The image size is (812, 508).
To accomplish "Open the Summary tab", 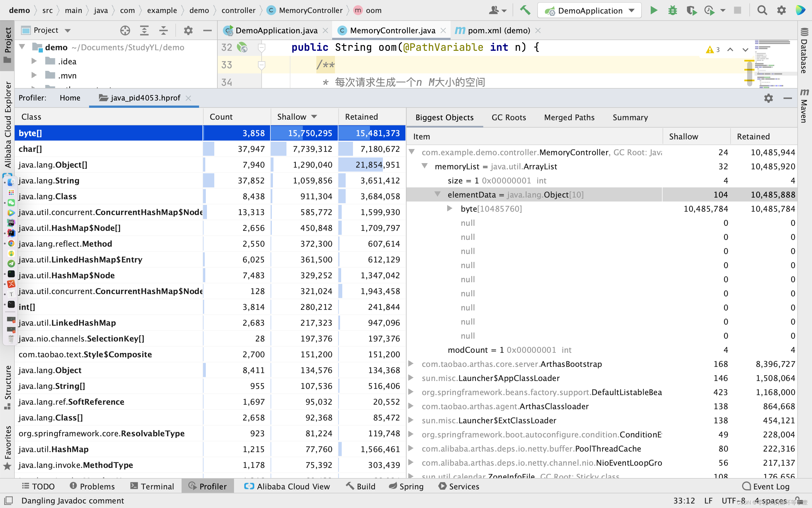I will click(630, 117).
